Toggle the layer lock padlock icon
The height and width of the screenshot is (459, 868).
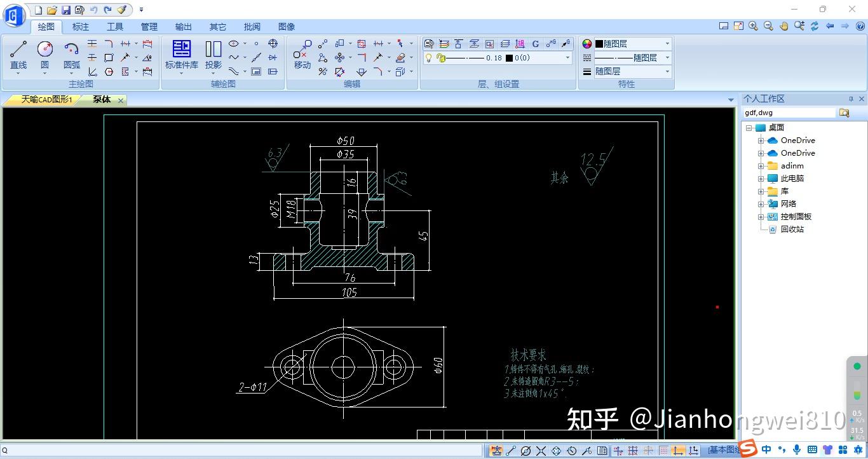coord(440,58)
